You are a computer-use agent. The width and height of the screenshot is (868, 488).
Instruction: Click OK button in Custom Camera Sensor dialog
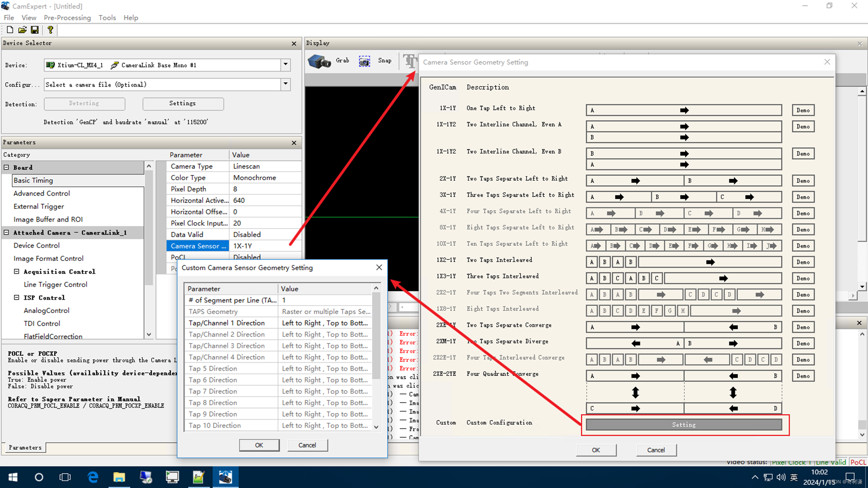click(x=259, y=445)
